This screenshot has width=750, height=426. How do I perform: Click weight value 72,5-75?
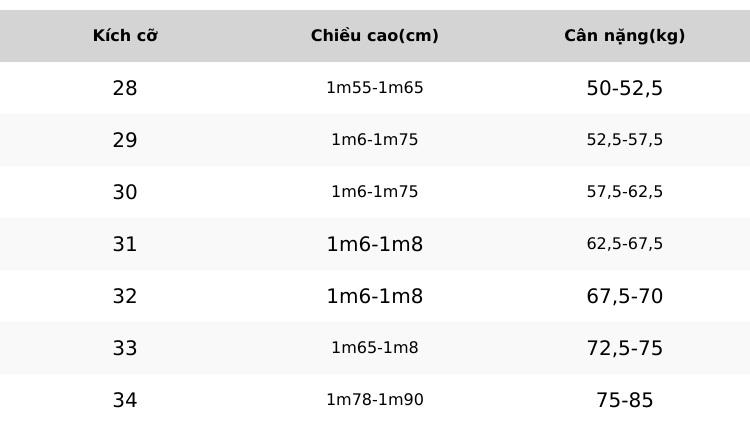click(625, 349)
